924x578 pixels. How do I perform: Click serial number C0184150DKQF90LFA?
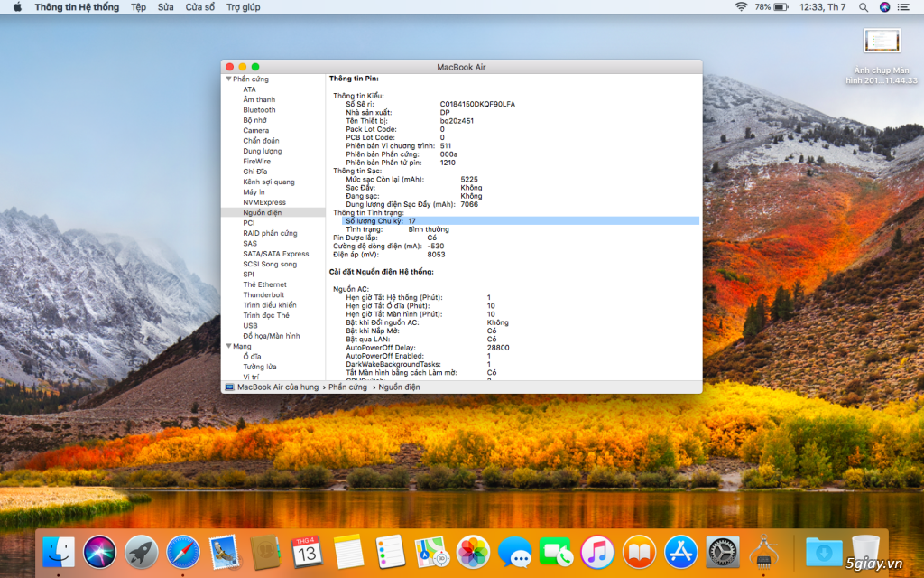click(x=477, y=105)
